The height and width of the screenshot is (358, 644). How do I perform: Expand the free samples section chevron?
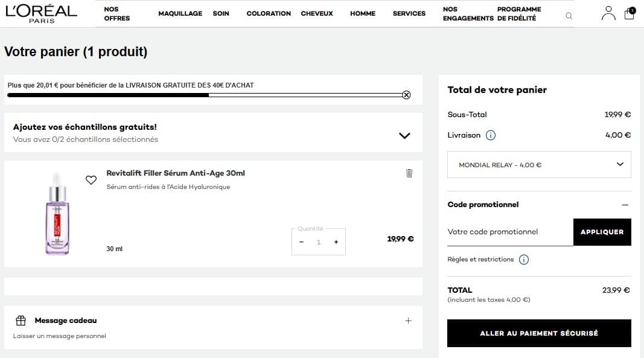click(x=404, y=136)
